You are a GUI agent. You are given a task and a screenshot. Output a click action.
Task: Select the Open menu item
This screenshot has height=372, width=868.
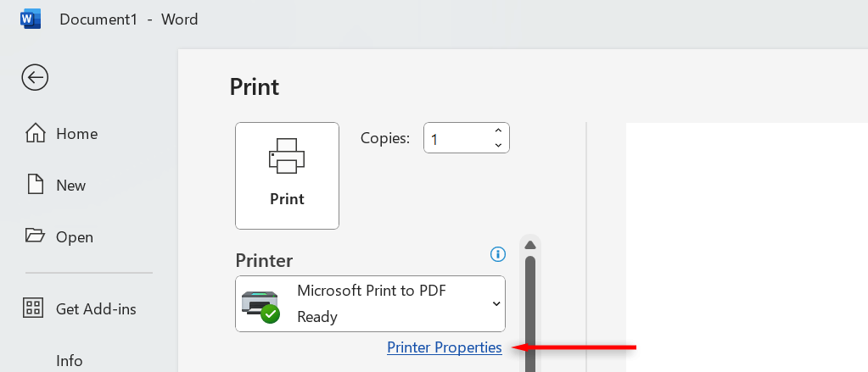(74, 236)
